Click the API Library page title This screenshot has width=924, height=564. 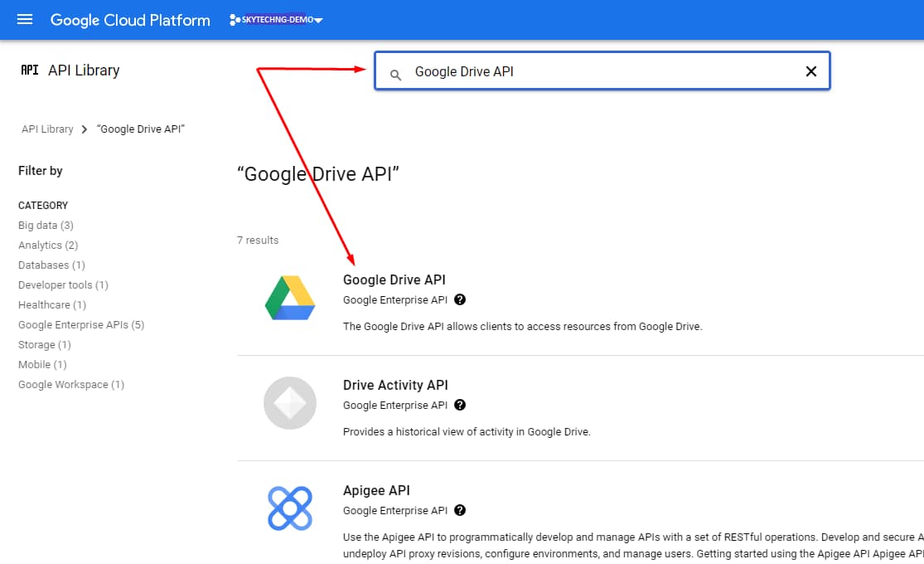84,70
